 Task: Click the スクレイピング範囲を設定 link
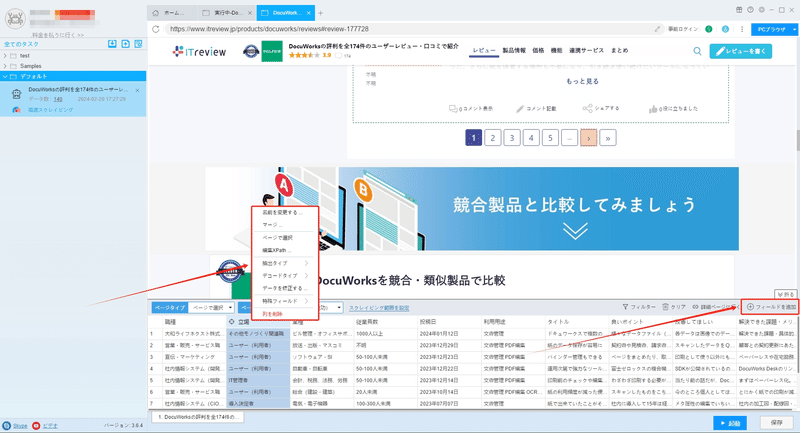point(379,308)
